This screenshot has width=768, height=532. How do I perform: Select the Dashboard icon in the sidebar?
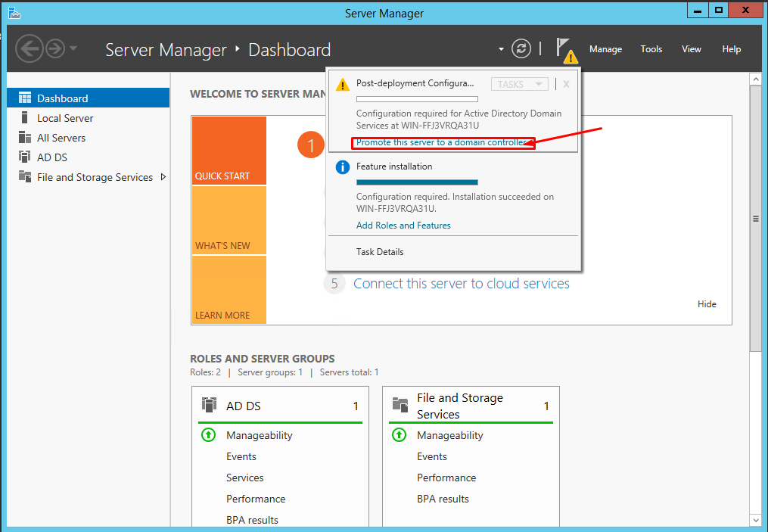24,98
